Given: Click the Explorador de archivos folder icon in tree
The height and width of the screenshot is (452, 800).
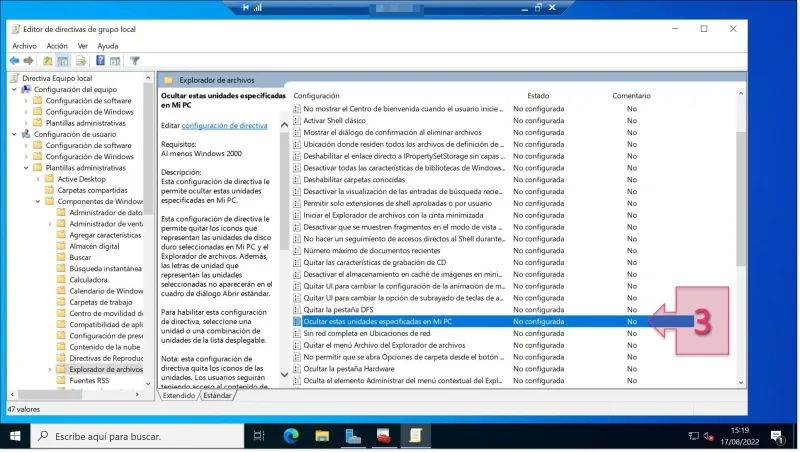Looking at the screenshot, I should point(61,369).
